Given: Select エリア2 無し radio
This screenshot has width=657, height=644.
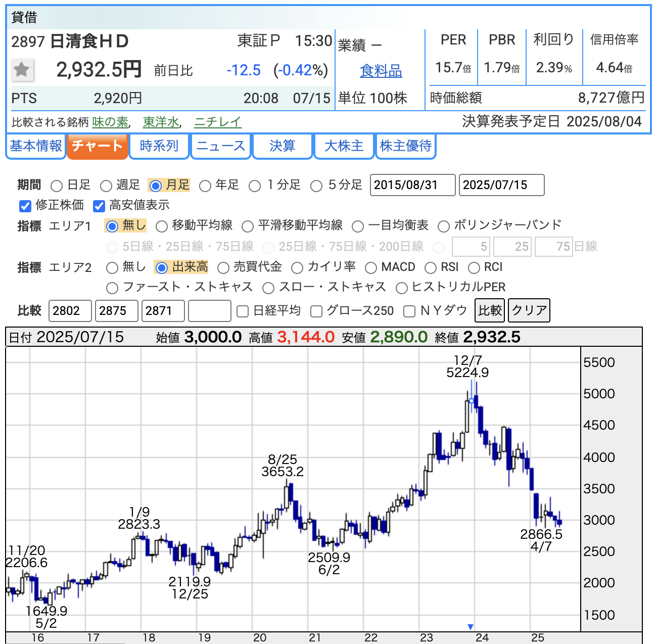Looking at the screenshot, I should (x=112, y=267).
